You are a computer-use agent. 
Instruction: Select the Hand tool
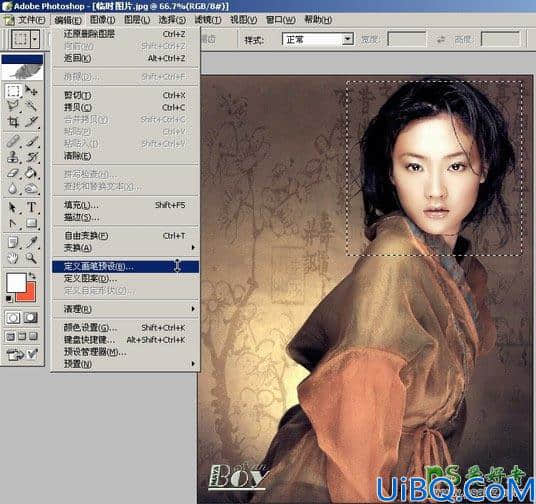click(x=13, y=258)
